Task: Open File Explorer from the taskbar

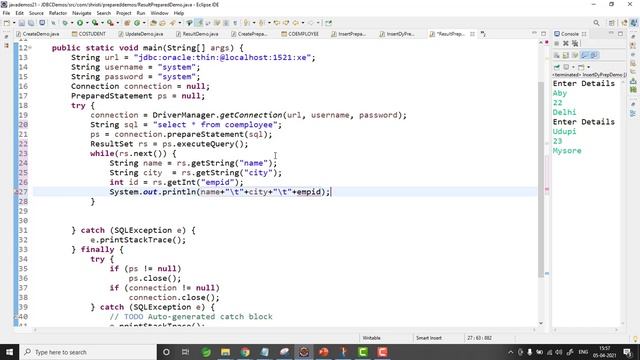Action: pyautogui.click(x=225, y=352)
